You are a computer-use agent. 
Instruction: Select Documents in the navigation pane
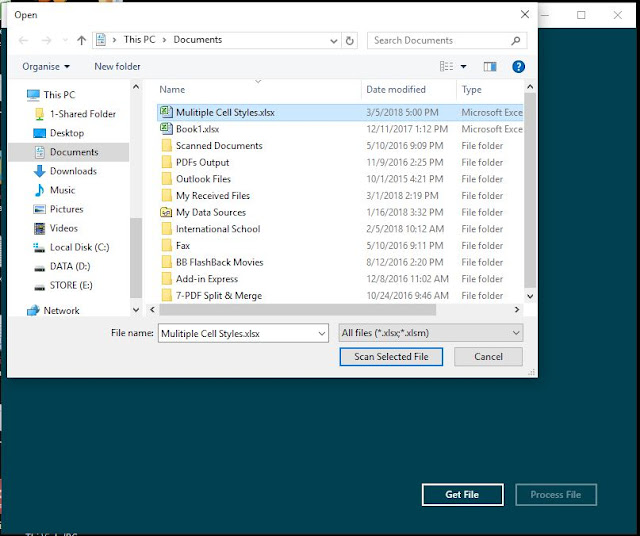pos(69,152)
